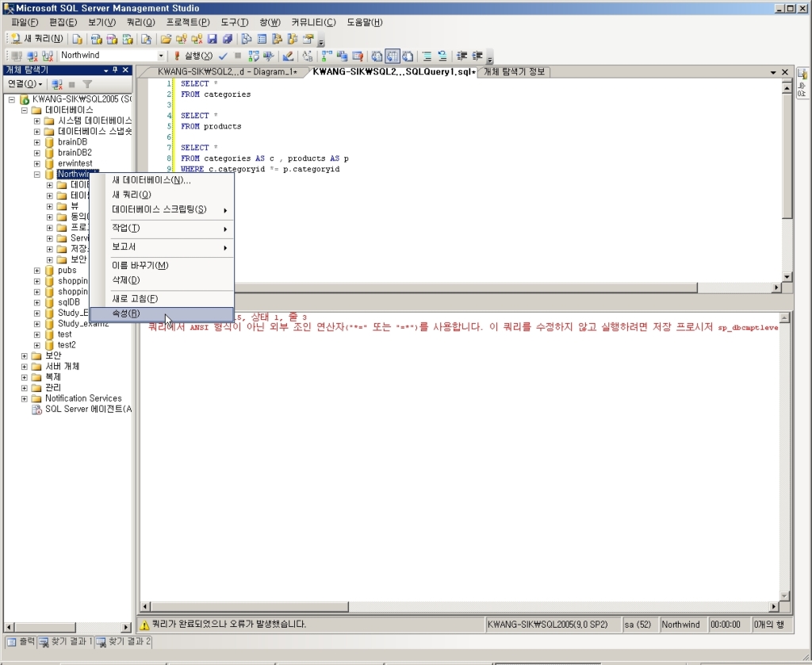Click the SQL Server agent icon in tree
The width and height of the screenshot is (812, 665).
pos(36,409)
